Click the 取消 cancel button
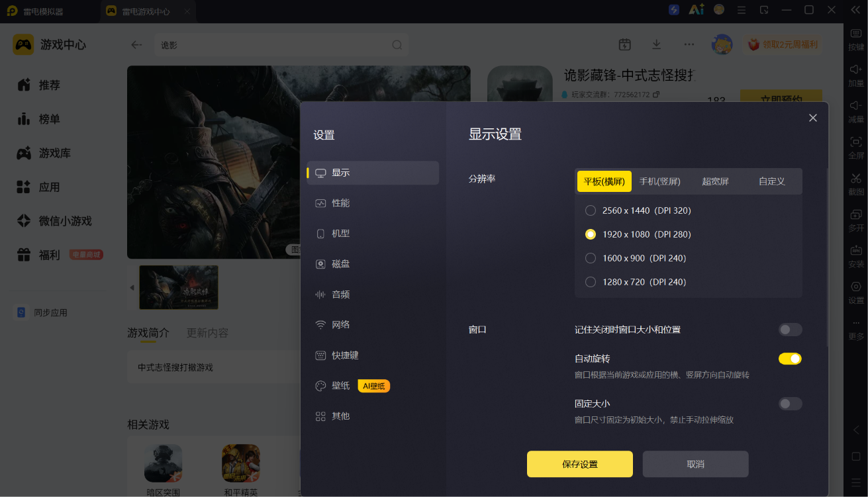868x497 pixels. (x=696, y=465)
